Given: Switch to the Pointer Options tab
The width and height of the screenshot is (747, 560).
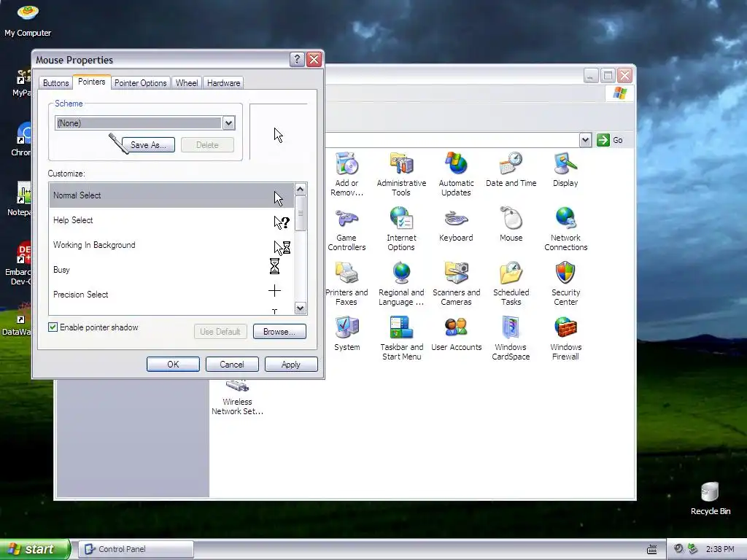Looking at the screenshot, I should coord(141,83).
